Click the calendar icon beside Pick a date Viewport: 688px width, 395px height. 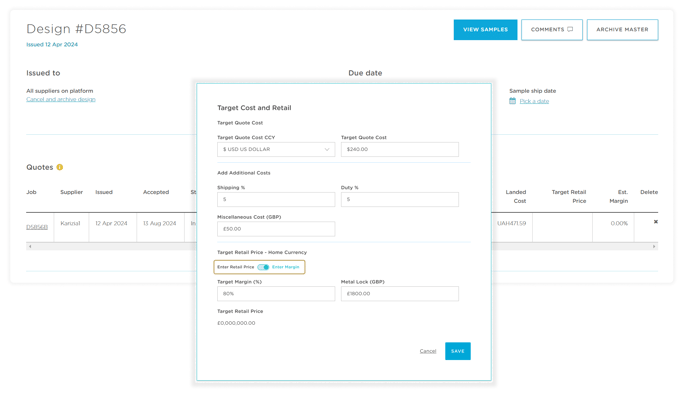pyautogui.click(x=512, y=101)
